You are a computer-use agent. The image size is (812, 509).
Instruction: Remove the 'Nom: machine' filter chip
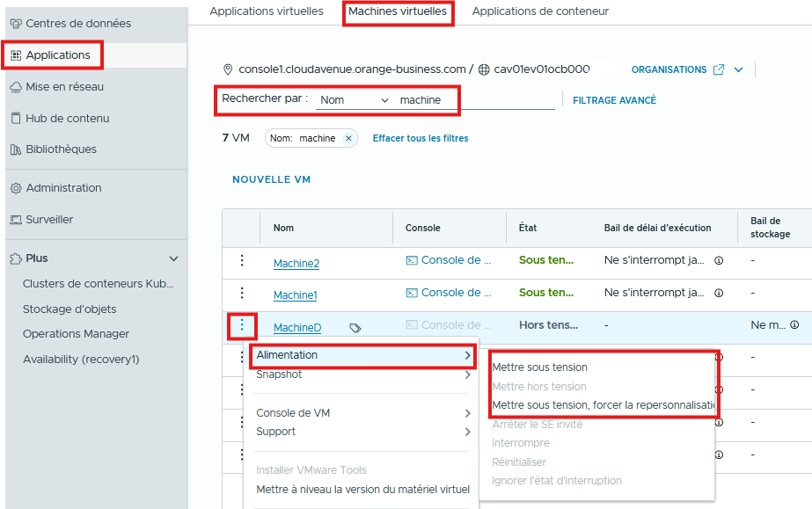pos(348,138)
